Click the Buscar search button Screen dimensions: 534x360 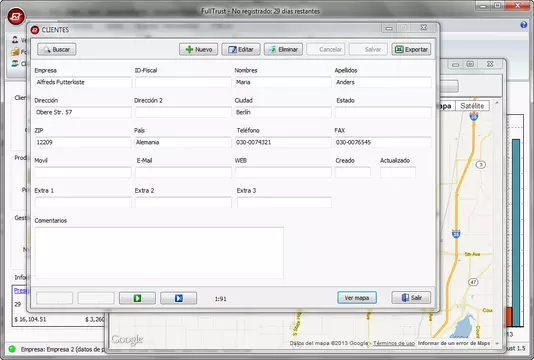click(57, 49)
